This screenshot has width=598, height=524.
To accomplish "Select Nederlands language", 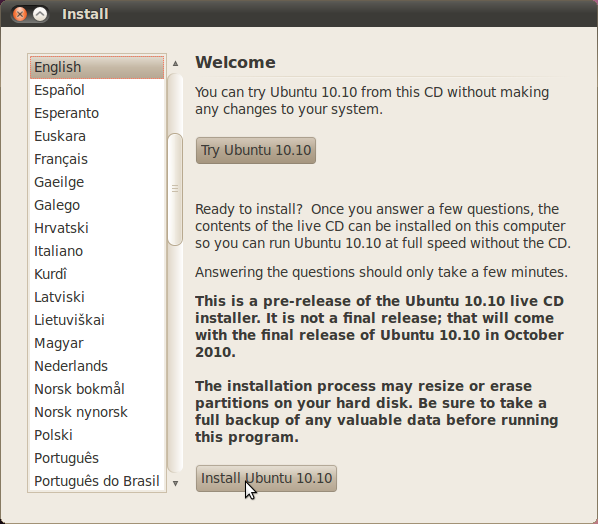I will [x=97, y=366].
